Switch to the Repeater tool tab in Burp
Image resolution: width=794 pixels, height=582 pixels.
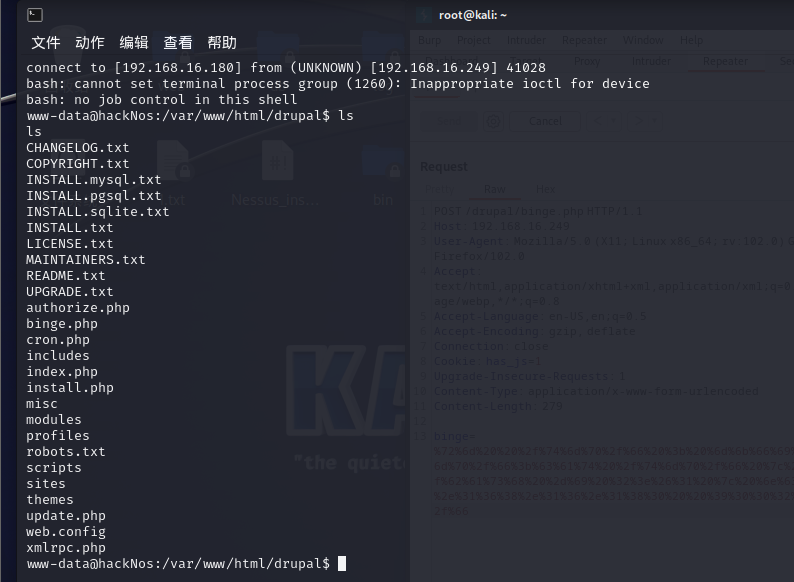coord(725,61)
